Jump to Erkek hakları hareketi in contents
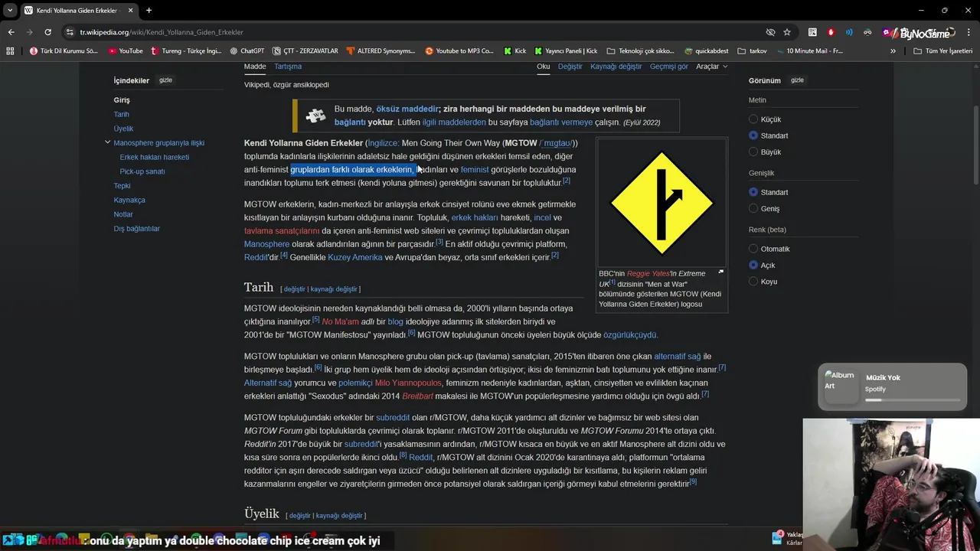980x551 pixels. (154, 157)
